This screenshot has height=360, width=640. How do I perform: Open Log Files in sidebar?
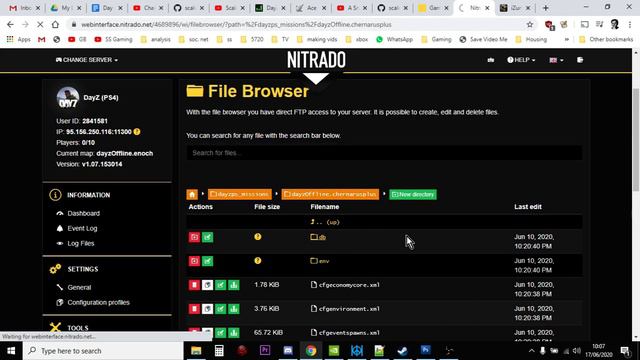tap(80, 244)
